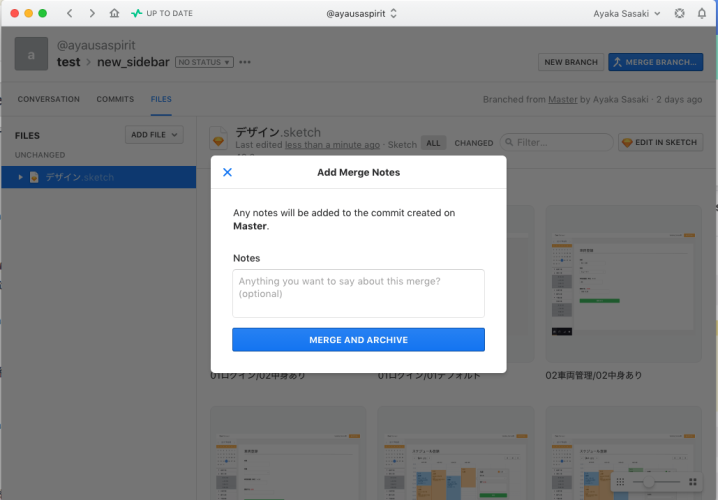Click Merge and Archive button
This screenshot has height=500, width=718.
(x=358, y=340)
